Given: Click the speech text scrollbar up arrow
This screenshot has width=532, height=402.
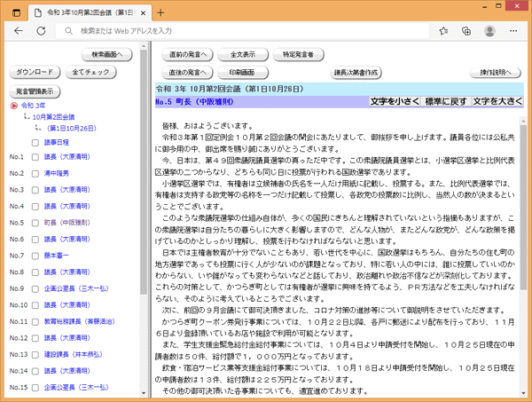Looking at the screenshot, I should tap(523, 121).
